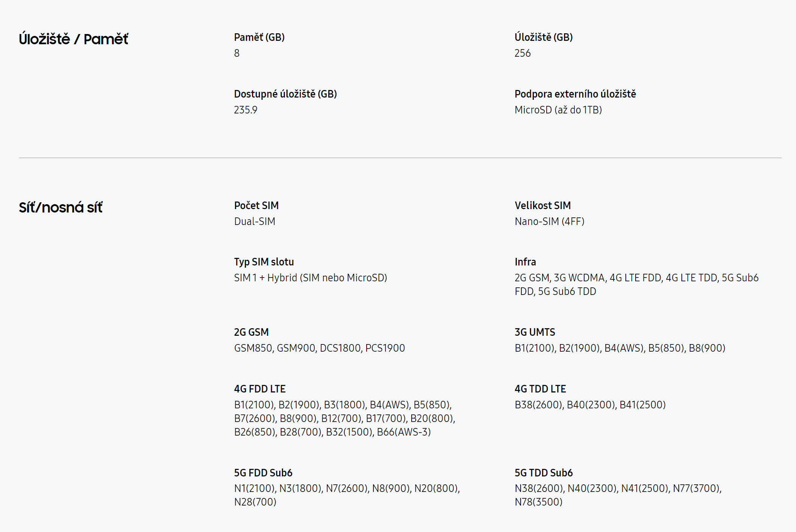
Task: Select the Nano-SIM (4FF) value
Action: [549, 222]
